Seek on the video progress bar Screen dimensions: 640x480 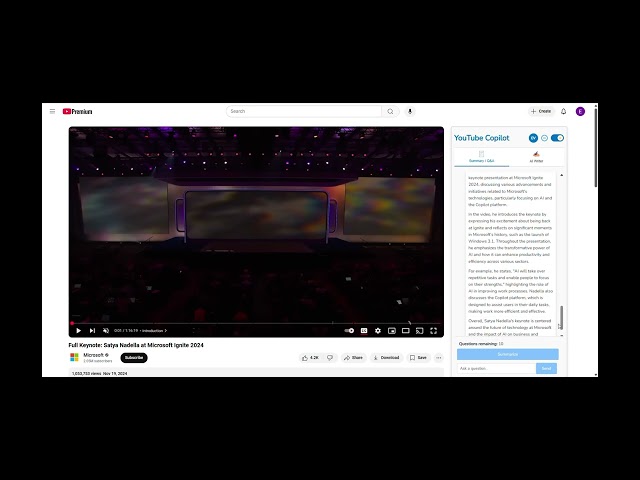[256, 323]
